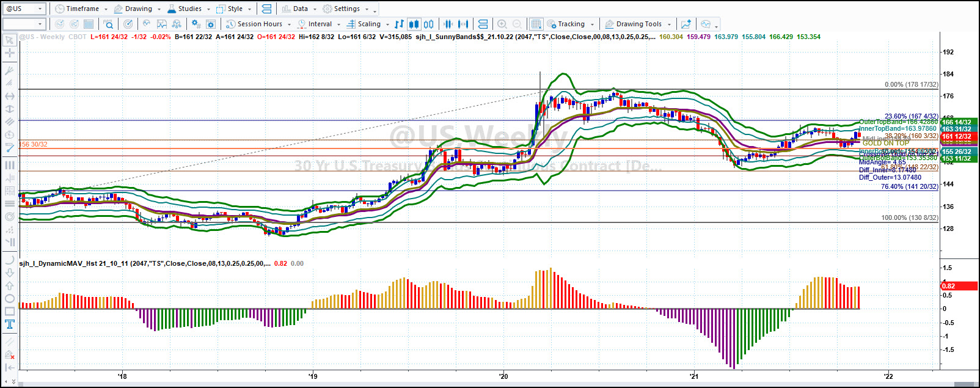The width and height of the screenshot is (980, 388).
Task: Expand the Drawing Tools dropdown arrow
Action: (669, 24)
